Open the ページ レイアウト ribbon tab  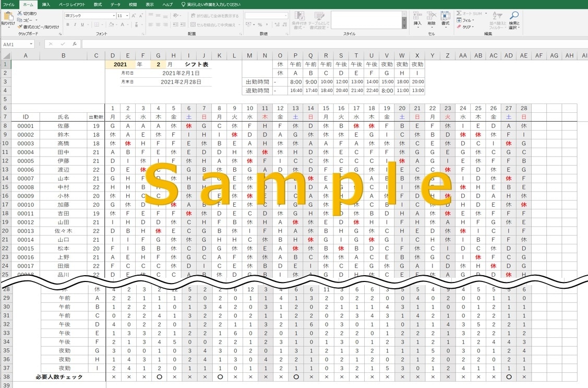71,5
